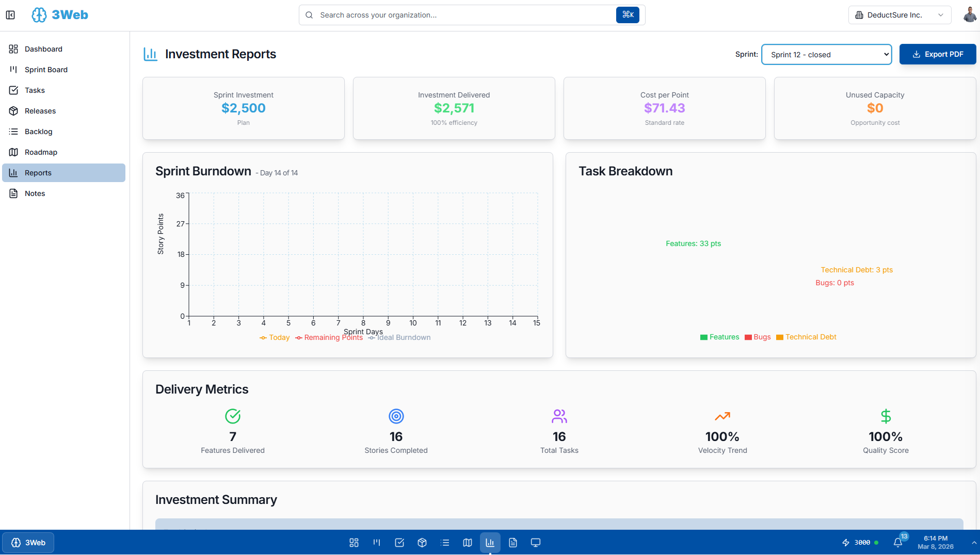980x555 pixels.
Task: Open the Sprint 12 - closed dropdown
Action: pos(826,55)
